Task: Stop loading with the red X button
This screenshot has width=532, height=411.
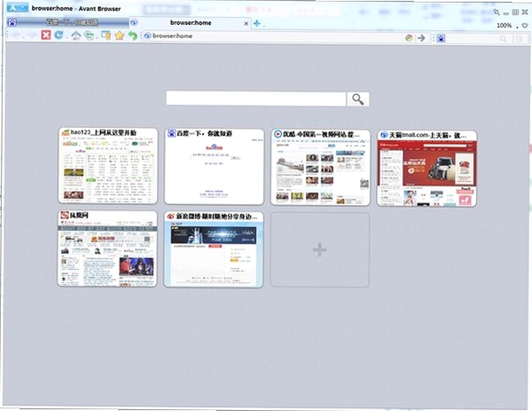Action: [46, 35]
